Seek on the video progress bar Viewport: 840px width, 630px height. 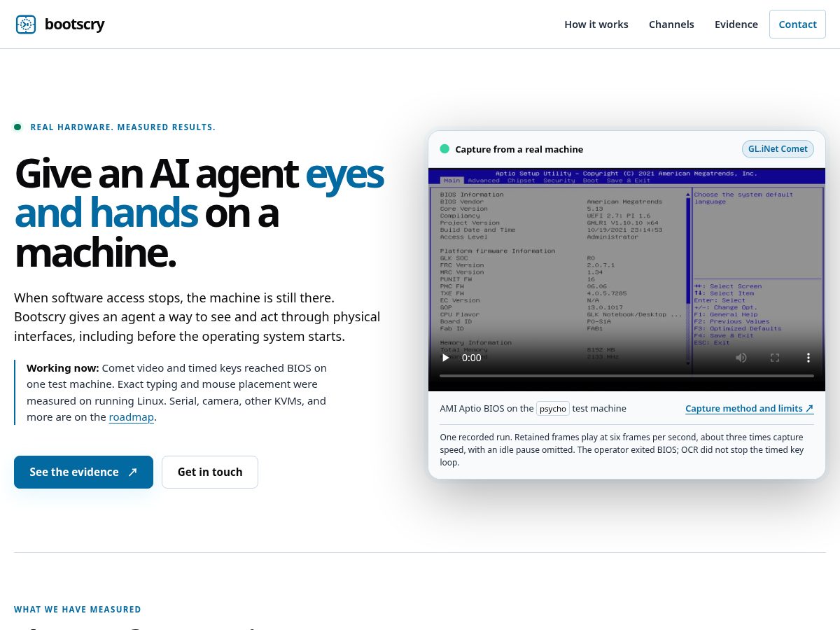(626, 376)
